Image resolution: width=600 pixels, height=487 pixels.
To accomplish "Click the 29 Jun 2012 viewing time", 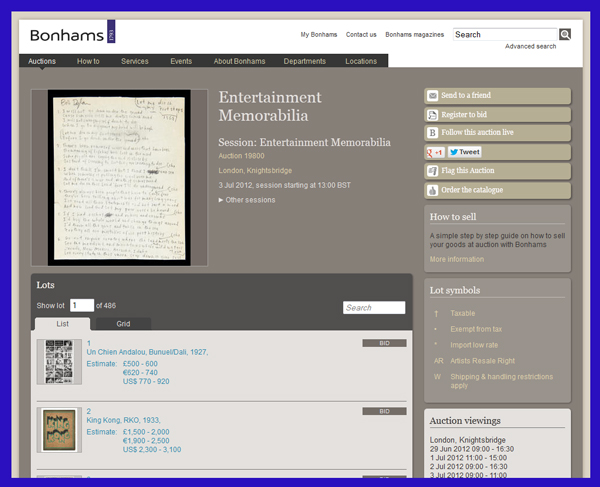I will point(471,449).
